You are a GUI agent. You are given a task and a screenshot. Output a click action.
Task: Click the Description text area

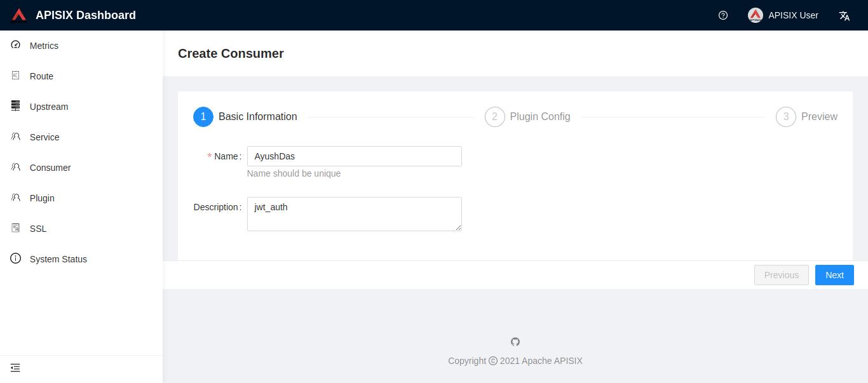pyautogui.click(x=354, y=213)
